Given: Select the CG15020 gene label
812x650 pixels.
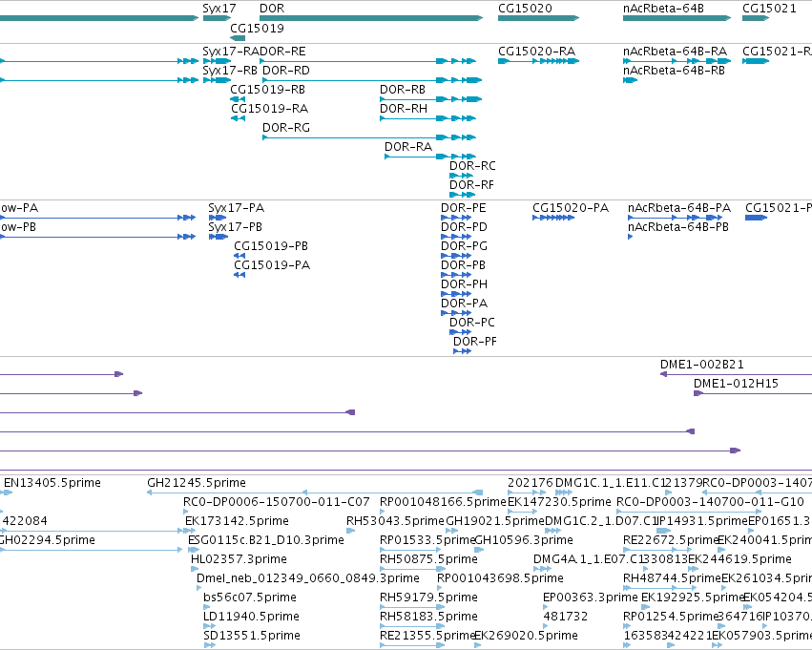Looking at the screenshot, I should (525, 9).
